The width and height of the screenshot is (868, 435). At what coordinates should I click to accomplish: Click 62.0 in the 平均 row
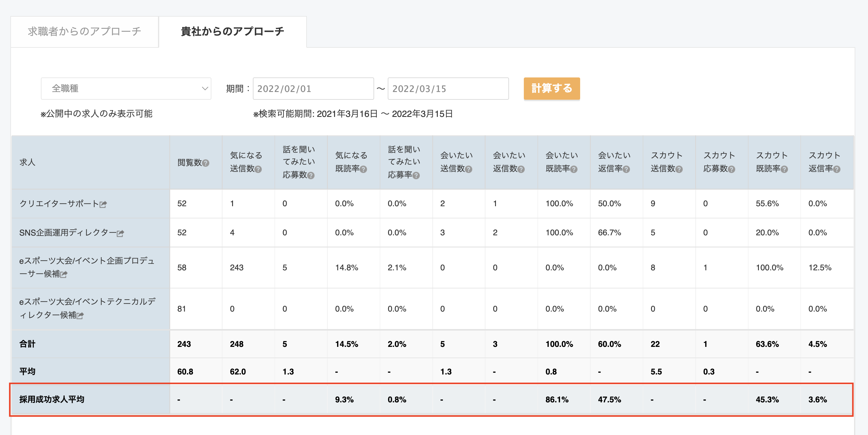coord(238,372)
